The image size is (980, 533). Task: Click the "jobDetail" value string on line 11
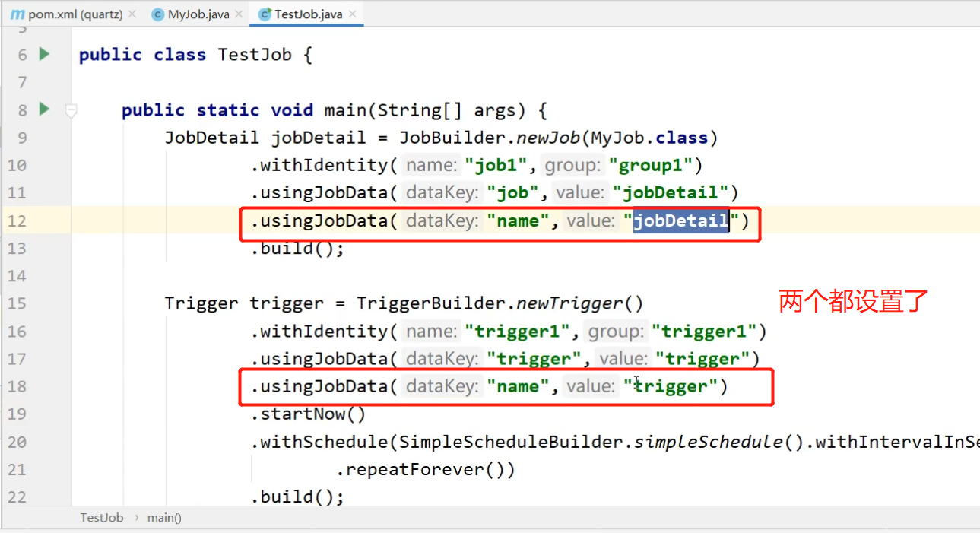671,192
